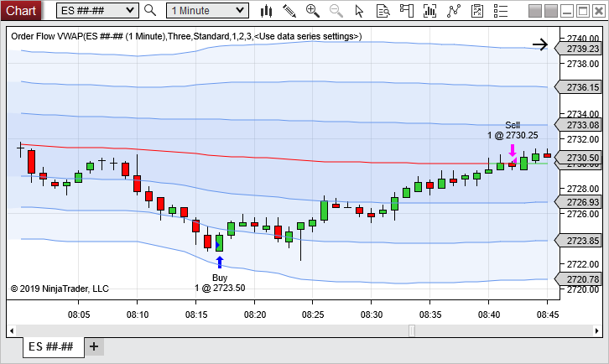609x364 pixels.
Task: Open the Data Series settings icon
Action: coord(430,11)
